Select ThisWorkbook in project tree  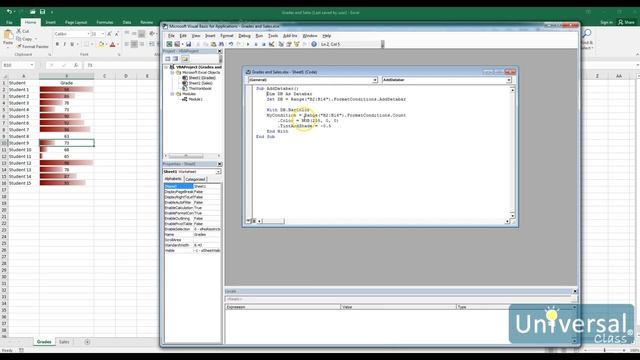(200, 88)
